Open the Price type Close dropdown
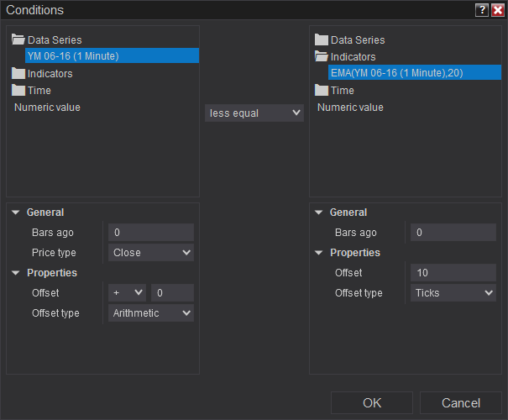The height and width of the screenshot is (420, 508). click(x=151, y=252)
